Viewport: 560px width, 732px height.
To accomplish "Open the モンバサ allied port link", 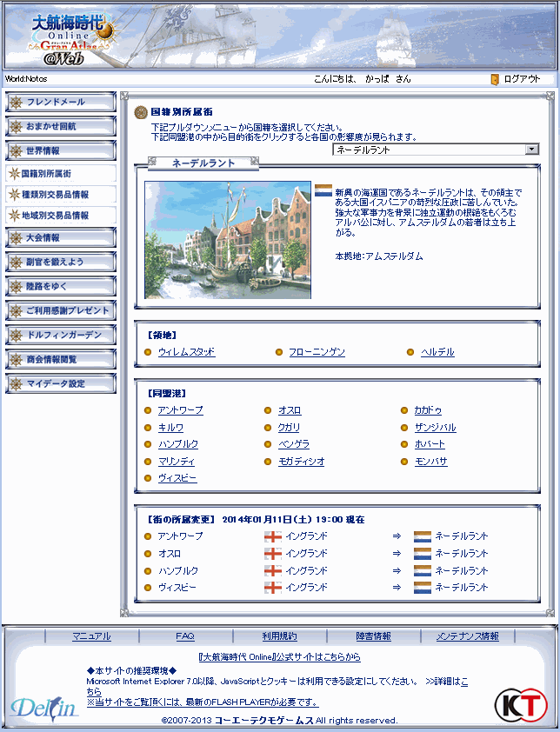I will 431,462.
